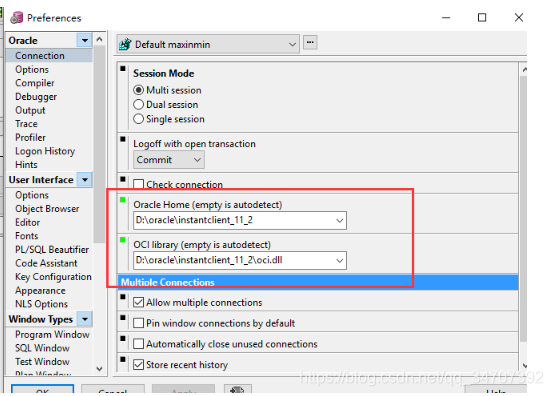Open the Trace preferences page
553x396 pixels.
[26, 124]
